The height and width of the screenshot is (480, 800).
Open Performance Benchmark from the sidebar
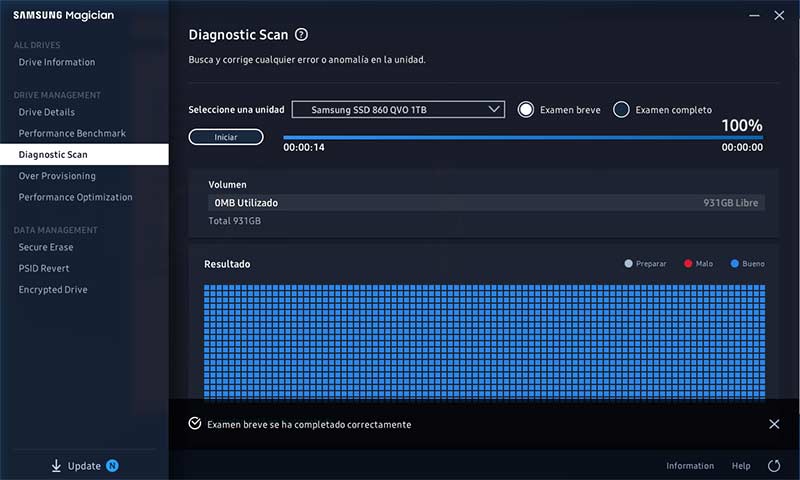[x=72, y=134]
